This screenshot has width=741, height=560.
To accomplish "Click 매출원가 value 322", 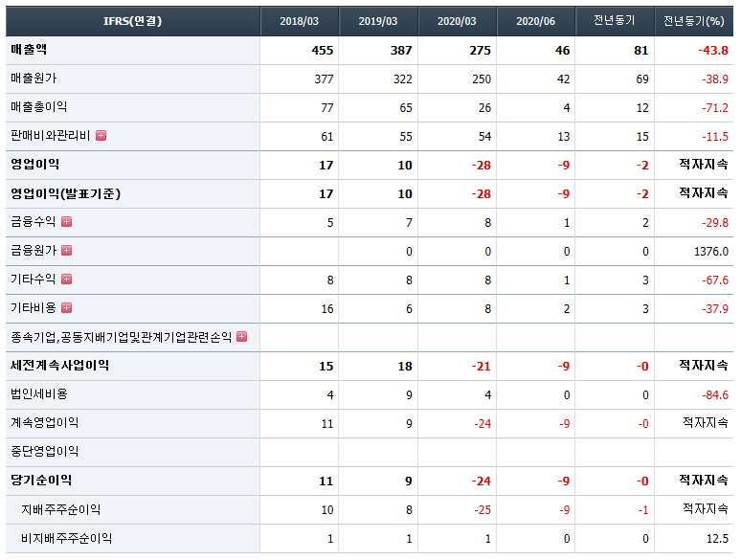I will 403,78.
